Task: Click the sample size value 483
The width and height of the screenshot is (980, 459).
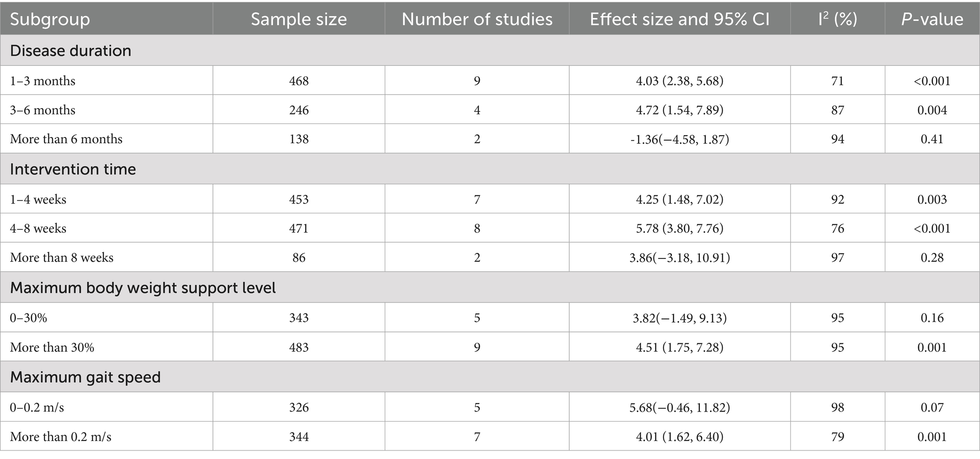Action: [299, 347]
